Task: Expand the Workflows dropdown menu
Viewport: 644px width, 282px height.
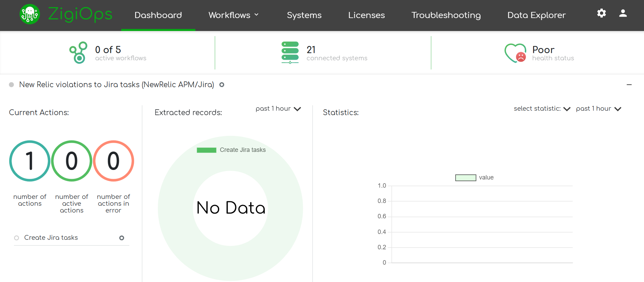Action: pos(234,15)
